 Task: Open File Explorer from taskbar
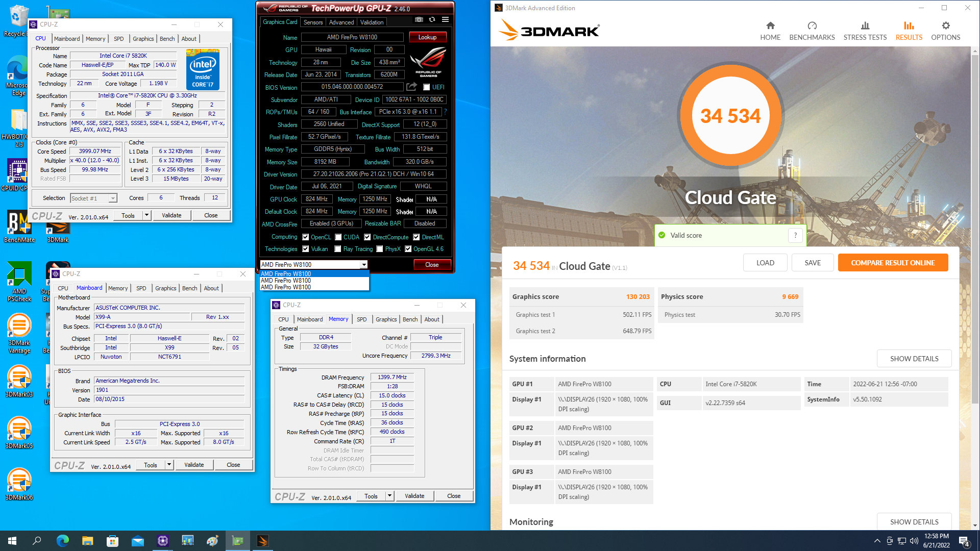(87, 541)
